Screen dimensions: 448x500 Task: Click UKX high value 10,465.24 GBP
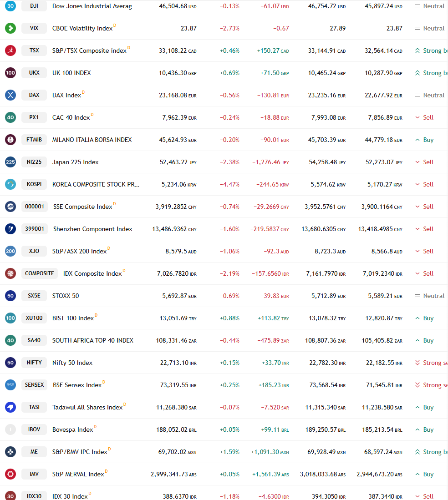[327, 73]
